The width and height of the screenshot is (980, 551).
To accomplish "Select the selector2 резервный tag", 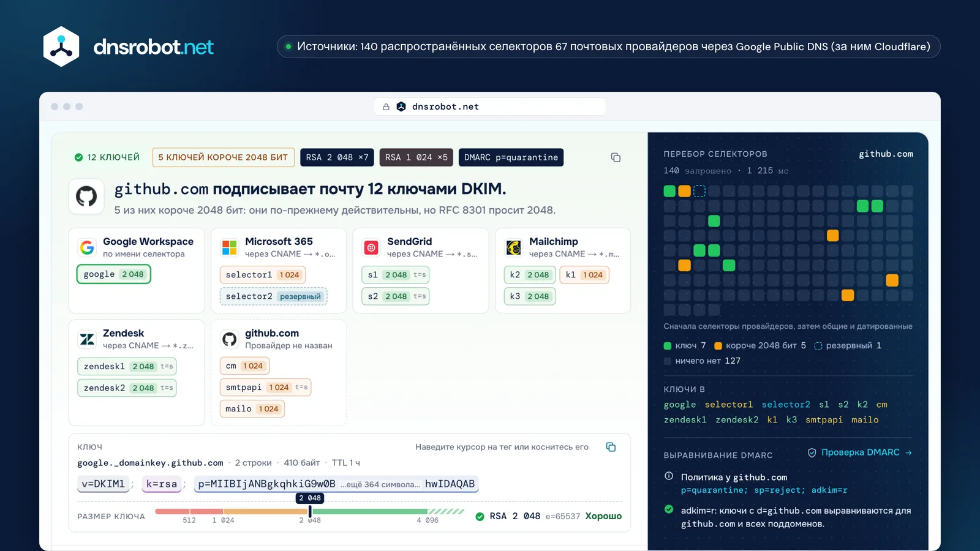I will (273, 296).
